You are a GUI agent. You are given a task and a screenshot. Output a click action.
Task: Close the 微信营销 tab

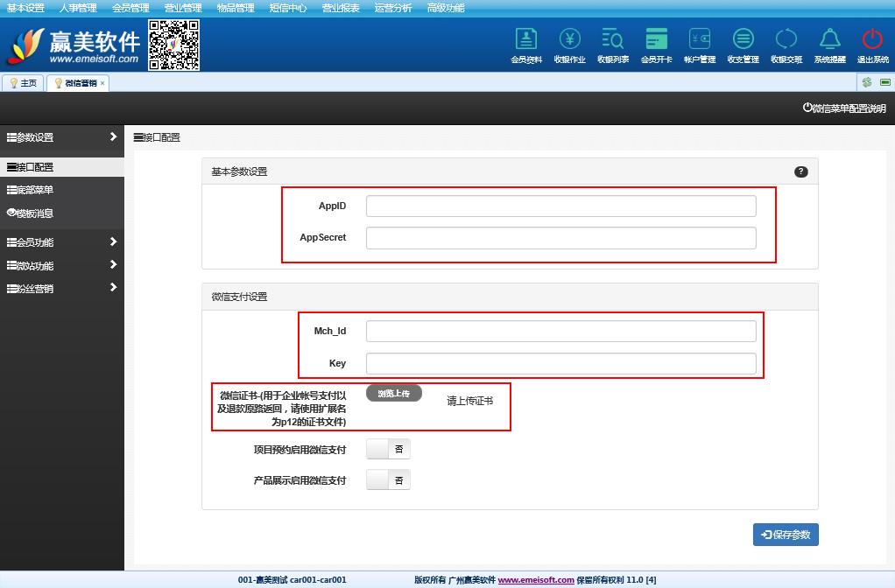coord(102,83)
